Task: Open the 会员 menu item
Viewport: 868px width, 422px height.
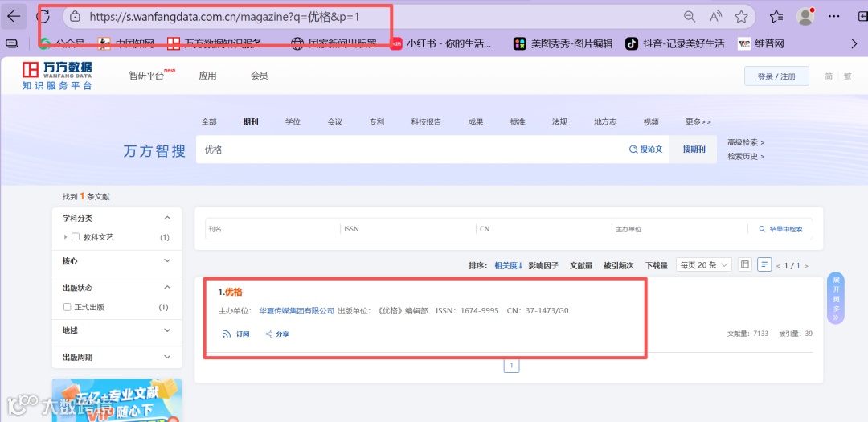Action: [260, 76]
